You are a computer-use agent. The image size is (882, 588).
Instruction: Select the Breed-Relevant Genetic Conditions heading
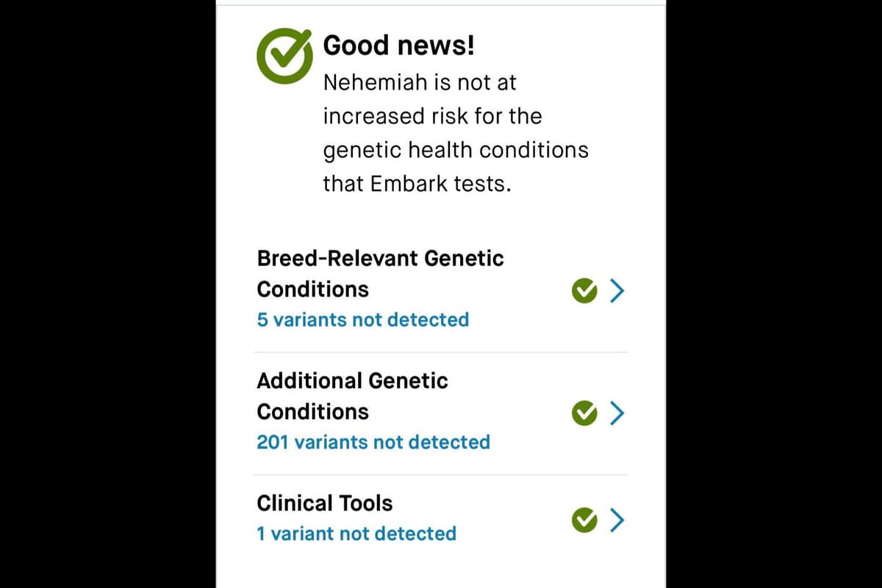pos(381,273)
